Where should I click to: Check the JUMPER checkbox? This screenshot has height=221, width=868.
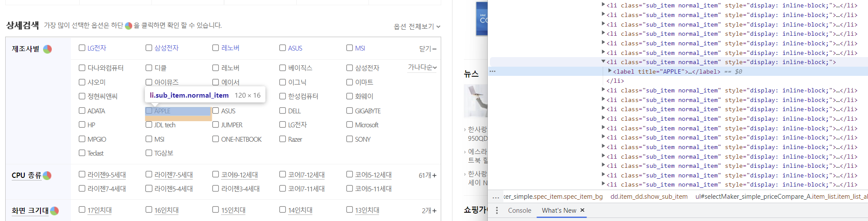215,125
